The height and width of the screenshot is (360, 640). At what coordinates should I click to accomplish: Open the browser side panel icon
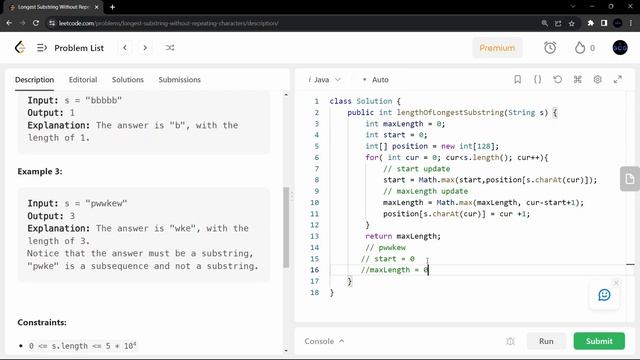point(604,23)
